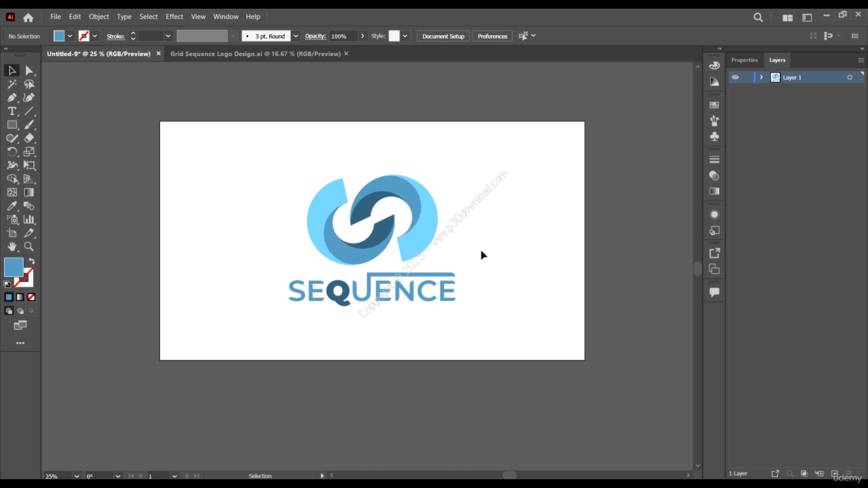The image size is (868, 488).
Task: Click the Opacity value field
Action: [x=342, y=36]
